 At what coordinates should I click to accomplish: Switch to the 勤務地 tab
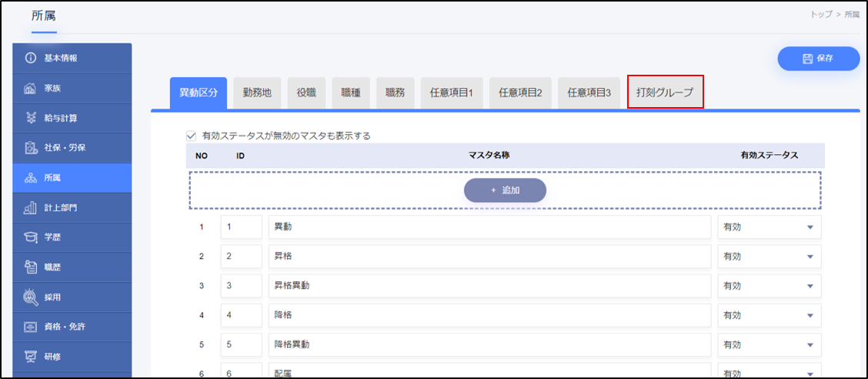coord(257,92)
